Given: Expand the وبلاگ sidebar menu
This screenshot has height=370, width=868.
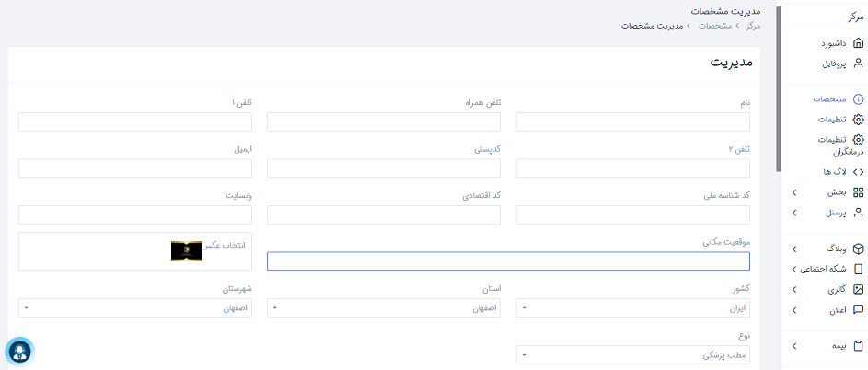Looking at the screenshot, I should [827, 249].
